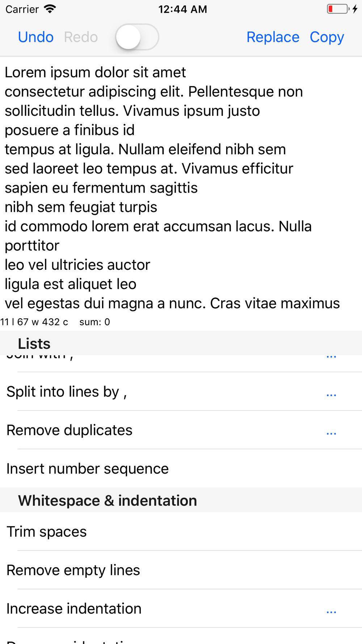Copy the text with Copy button

tap(327, 37)
